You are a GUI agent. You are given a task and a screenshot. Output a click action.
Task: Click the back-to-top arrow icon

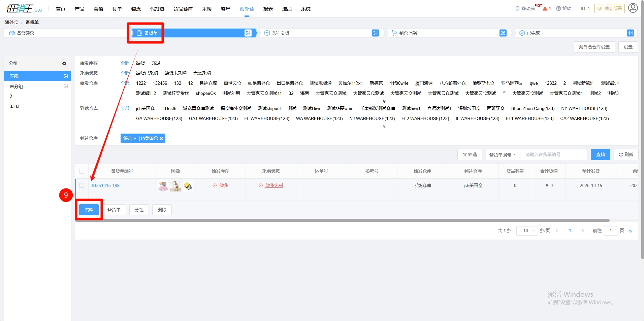tap(630, 231)
